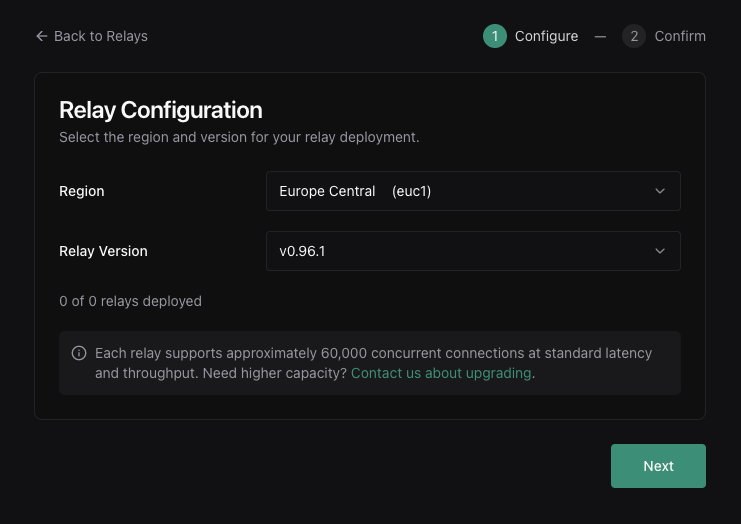The height and width of the screenshot is (524, 741).
Task: Click the Confirm step label
Action: [x=680, y=36]
